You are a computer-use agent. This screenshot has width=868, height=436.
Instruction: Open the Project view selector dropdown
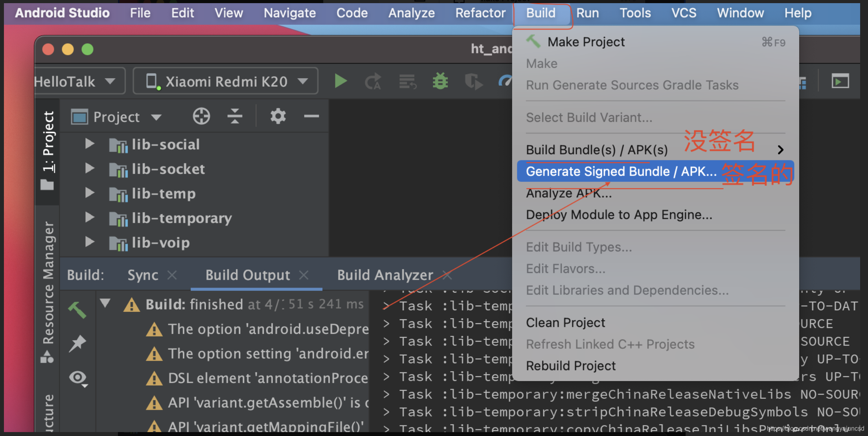[x=116, y=117]
